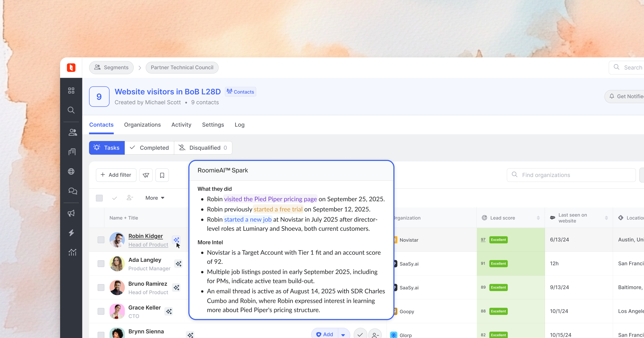This screenshot has height=338, width=644.
Task: Open Robin Kidger contact link
Action: point(145,236)
